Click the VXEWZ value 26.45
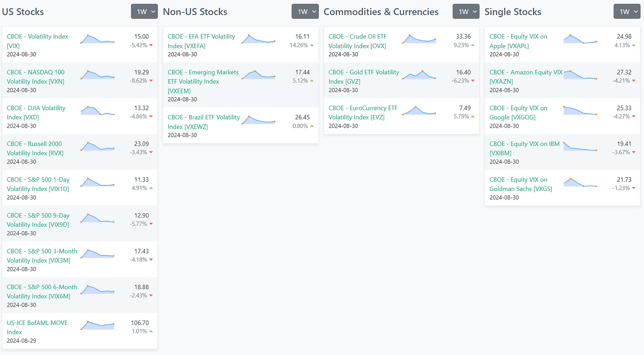The width and height of the screenshot is (644, 355). (303, 118)
